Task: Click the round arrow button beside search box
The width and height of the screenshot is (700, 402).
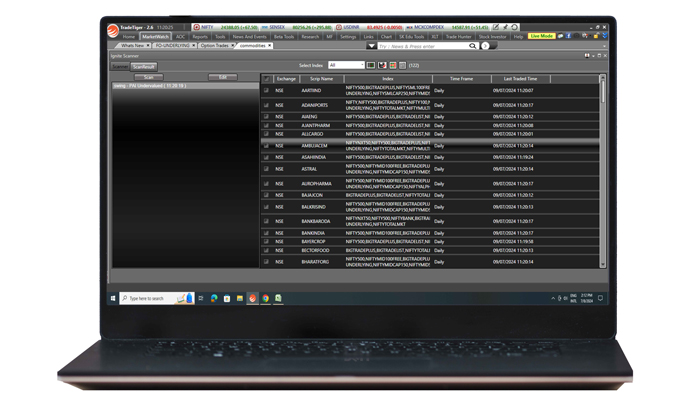Action: click(x=485, y=46)
